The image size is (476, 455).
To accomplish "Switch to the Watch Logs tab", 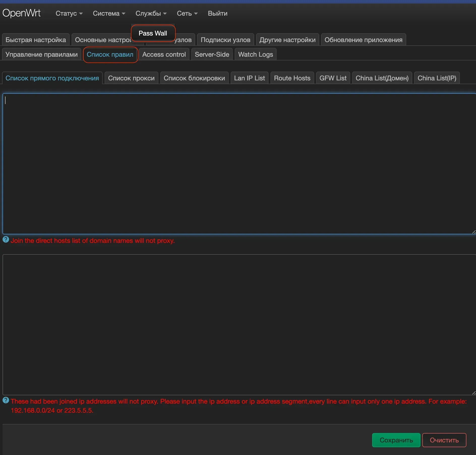I will pos(256,54).
